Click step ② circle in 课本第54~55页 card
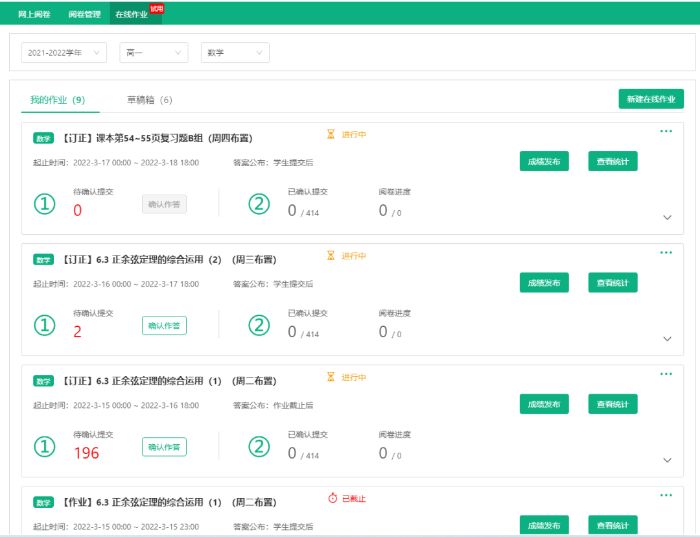The width and height of the screenshot is (700, 537). 259,204
